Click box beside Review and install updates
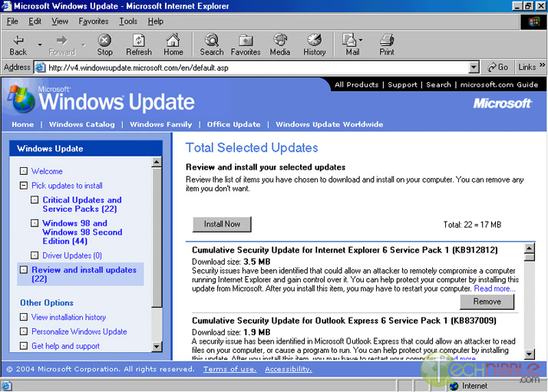 pos(24,270)
